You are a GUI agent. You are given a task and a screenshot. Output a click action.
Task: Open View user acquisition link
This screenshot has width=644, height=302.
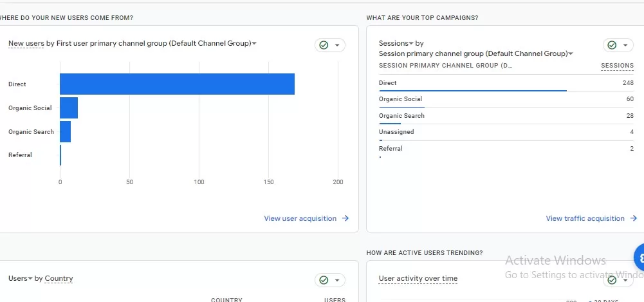tap(300, 218)
